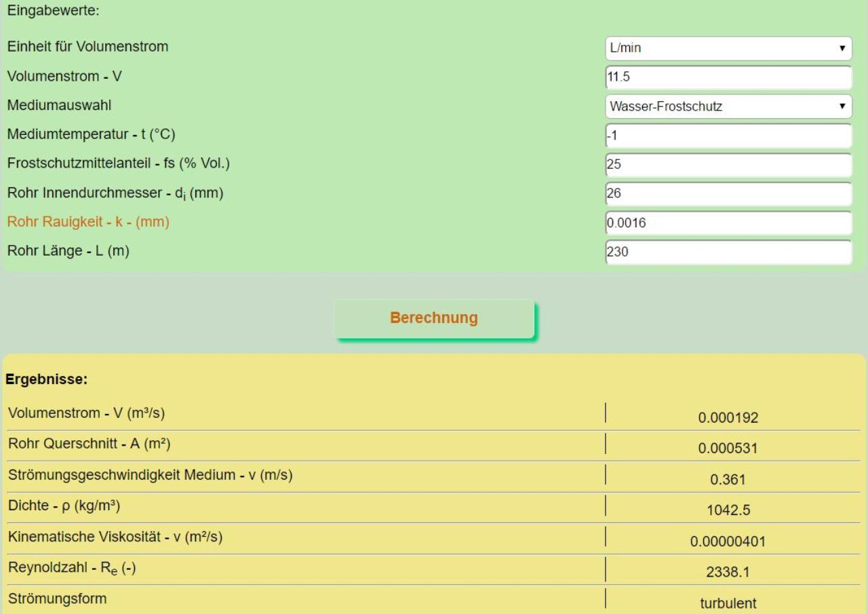868x614 pixels.
Task: Click the Rohr Innendurchmesser input field
Action: tap(728, 194)
